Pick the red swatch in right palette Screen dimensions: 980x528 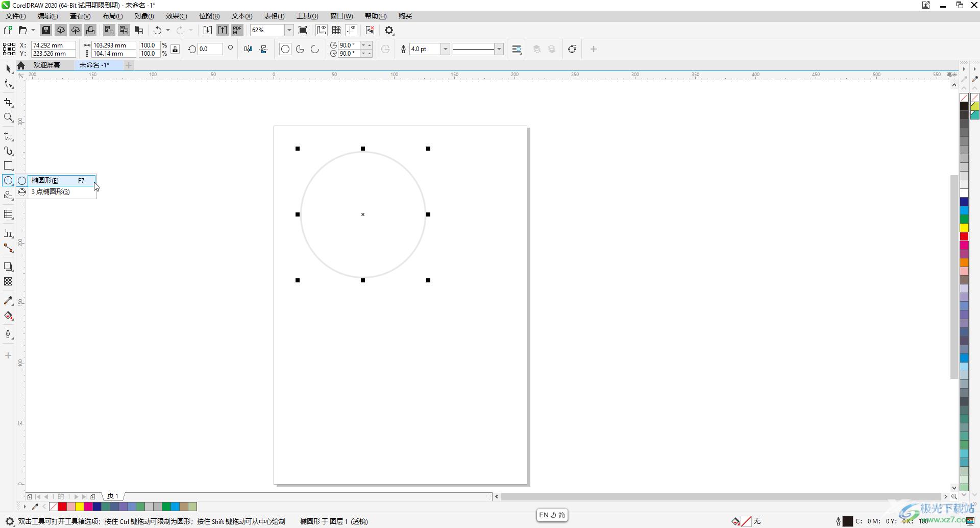(x=964, y=236)
